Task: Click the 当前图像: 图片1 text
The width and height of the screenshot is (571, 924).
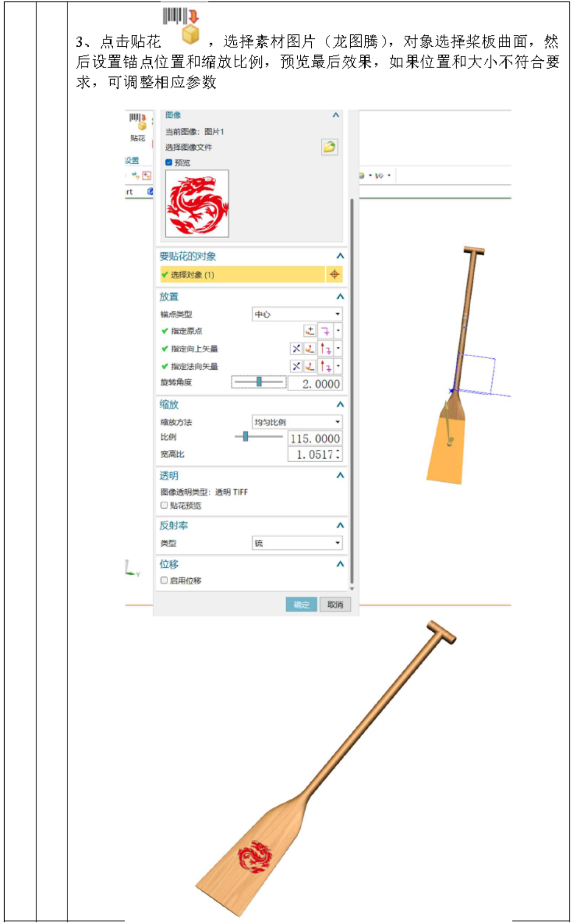Action: [195, 132]
